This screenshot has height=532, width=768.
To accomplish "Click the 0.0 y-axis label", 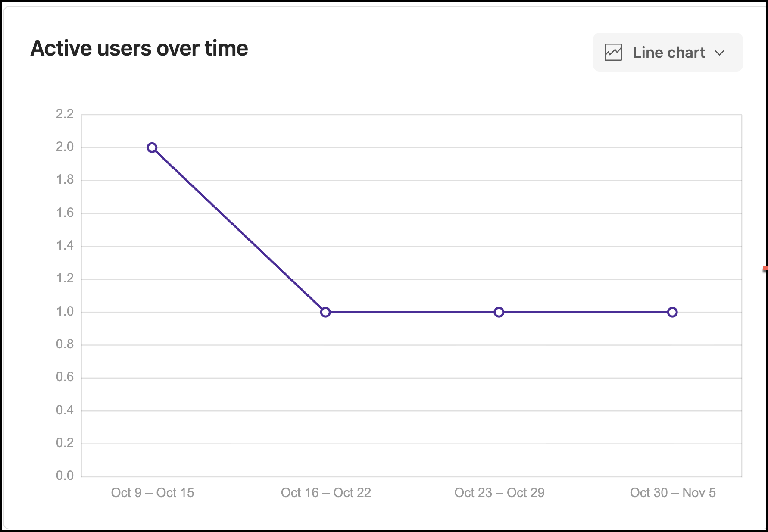I will pyautogui.click(x=65, y=476).
